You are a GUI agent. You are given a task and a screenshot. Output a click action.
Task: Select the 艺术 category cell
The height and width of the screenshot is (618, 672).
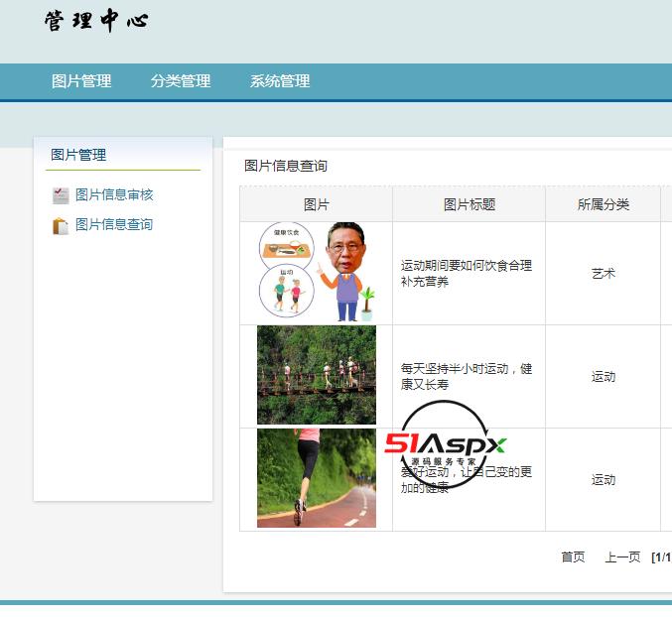click(603, 273)
